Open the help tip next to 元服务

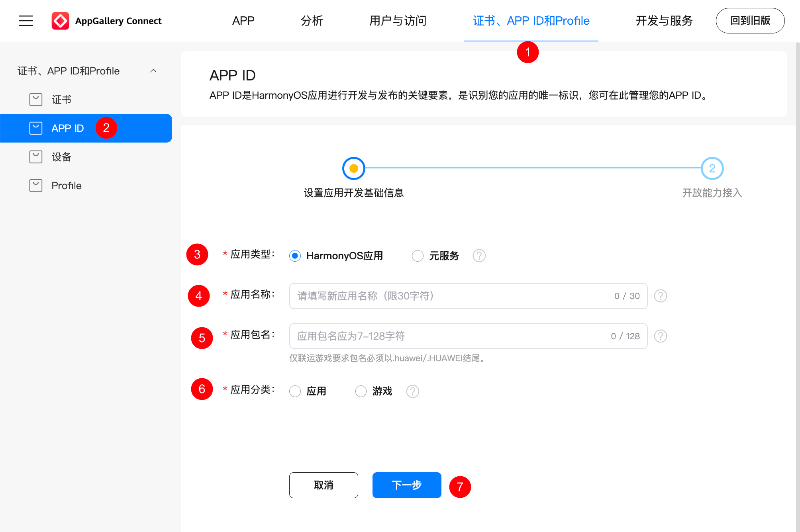(x=479, y=256)
